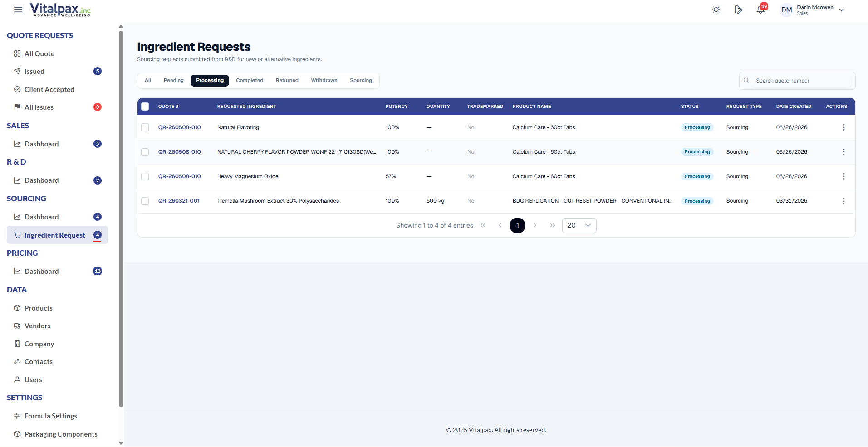The width and height of the screenshot is (868, 447).
Task: Select page 1 in pagination
Action: tap(517, 225)
